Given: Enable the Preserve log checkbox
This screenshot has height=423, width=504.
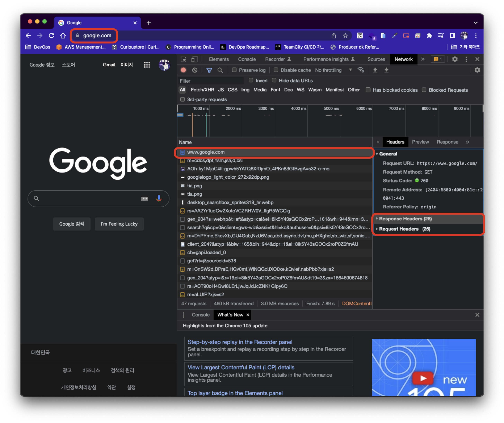Looking at the screenshot, I should coord(234,70).
